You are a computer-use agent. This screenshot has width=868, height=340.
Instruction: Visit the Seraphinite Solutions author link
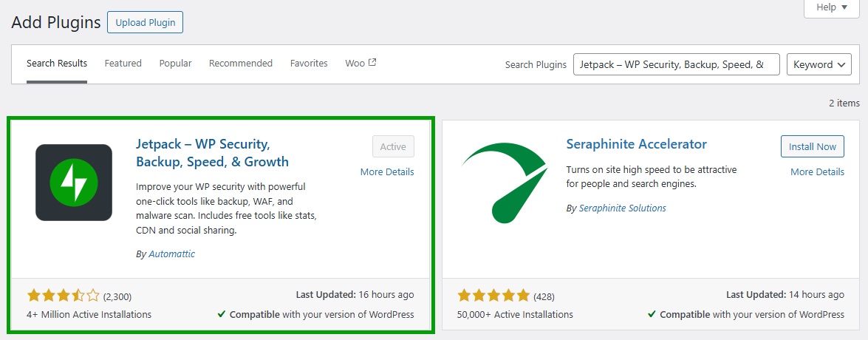pos(622,208)
